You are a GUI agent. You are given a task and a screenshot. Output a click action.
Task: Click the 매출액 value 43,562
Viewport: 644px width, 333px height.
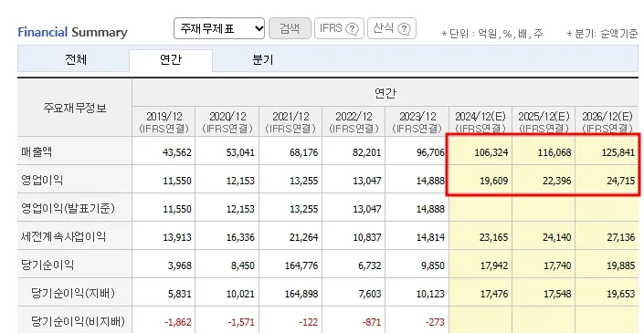point(177,153)
